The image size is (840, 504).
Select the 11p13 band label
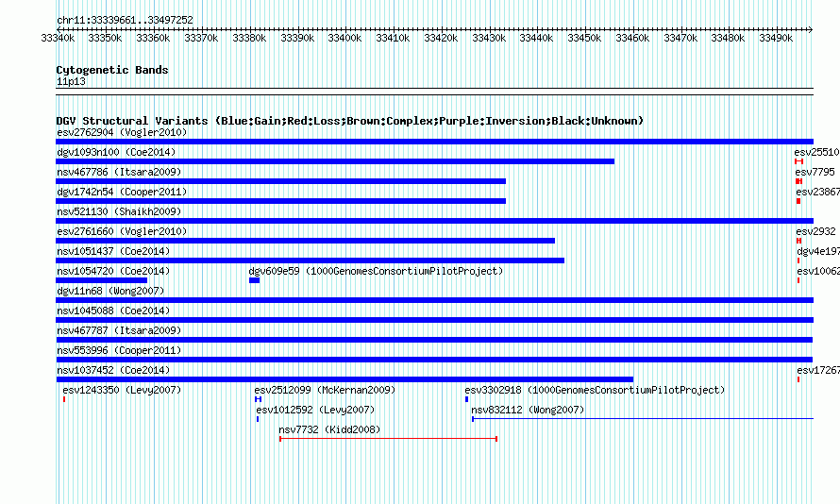(x=71, y=81)
